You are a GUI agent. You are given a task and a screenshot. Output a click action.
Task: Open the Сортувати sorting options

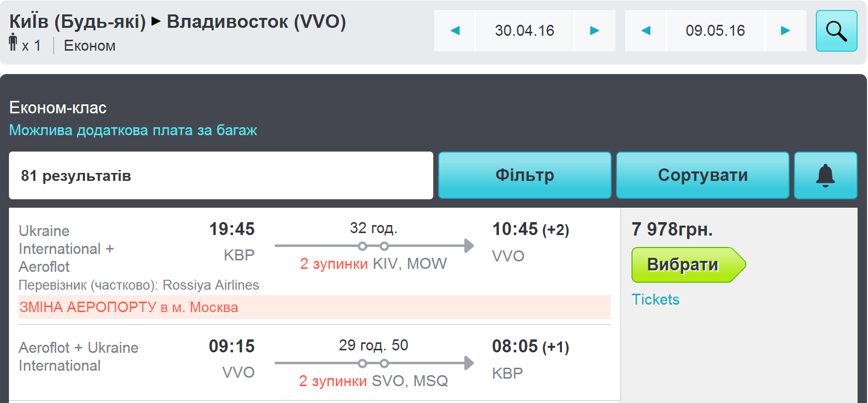tap(703, 175)
